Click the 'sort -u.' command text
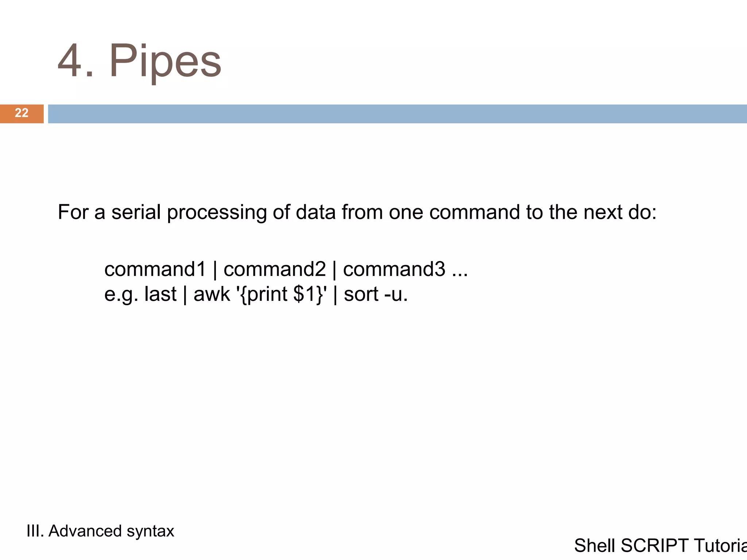Image resolution: width=747 pixels, height=560 pixels. pos(376,295)
